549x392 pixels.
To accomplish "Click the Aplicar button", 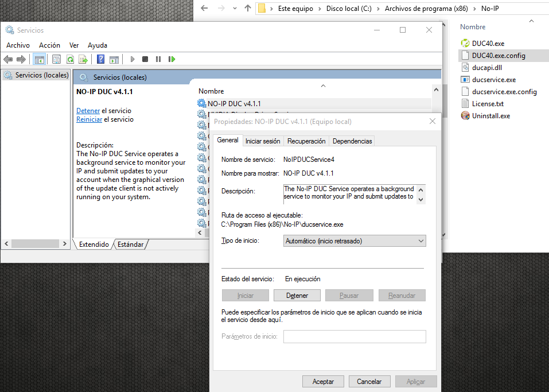I will pyautogui.click(x=416, y=382).
